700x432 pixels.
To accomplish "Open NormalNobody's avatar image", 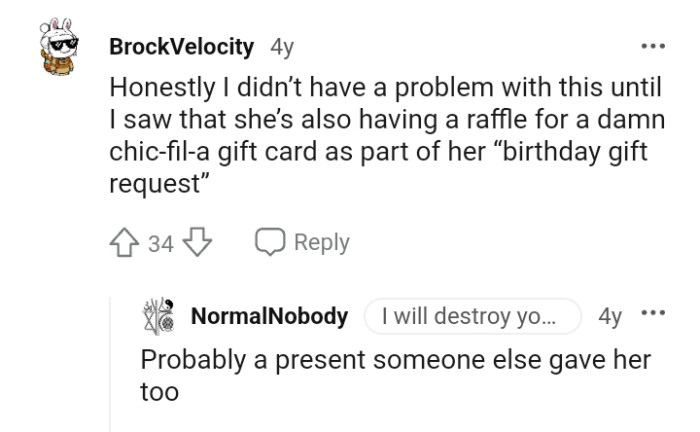I will click(x=162, y=317).
